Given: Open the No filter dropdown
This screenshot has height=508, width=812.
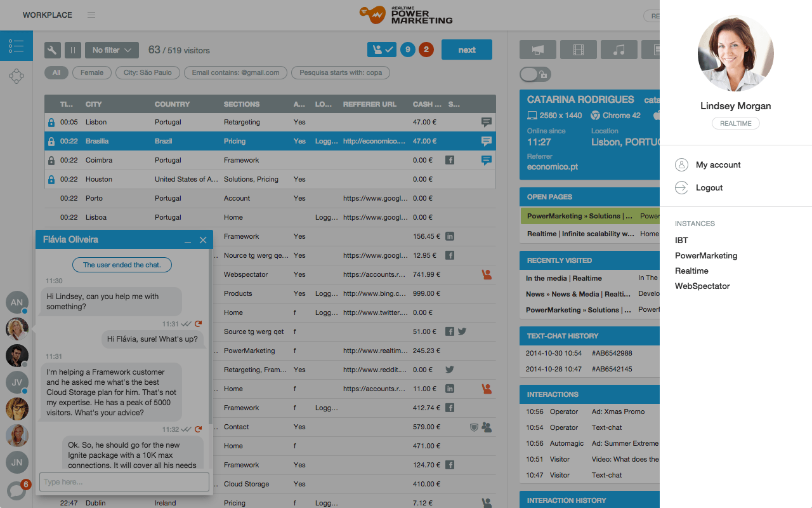Looking at the screenshot, I should click(112, 50).
